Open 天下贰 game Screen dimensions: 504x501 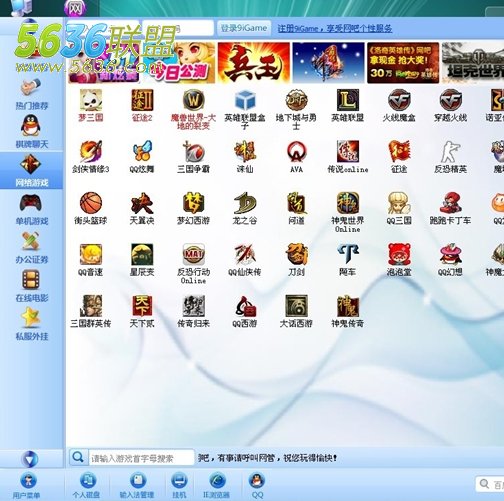point(142,311)
